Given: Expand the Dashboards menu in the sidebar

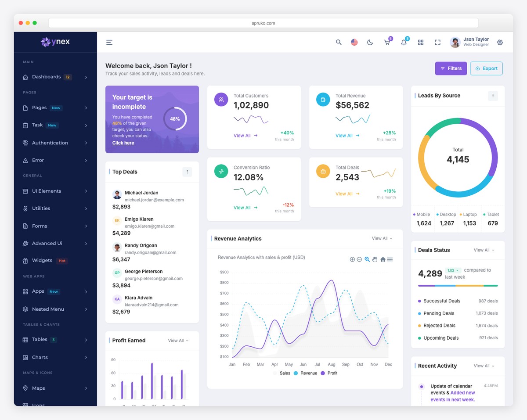Looking at the screenshot, I should [46, 77].
